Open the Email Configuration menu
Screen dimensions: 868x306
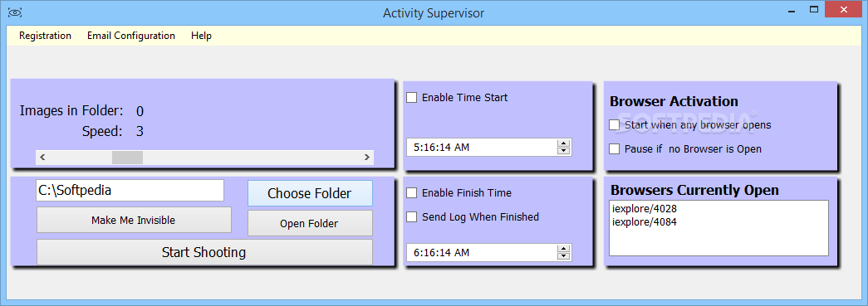(x=131, y=36)
